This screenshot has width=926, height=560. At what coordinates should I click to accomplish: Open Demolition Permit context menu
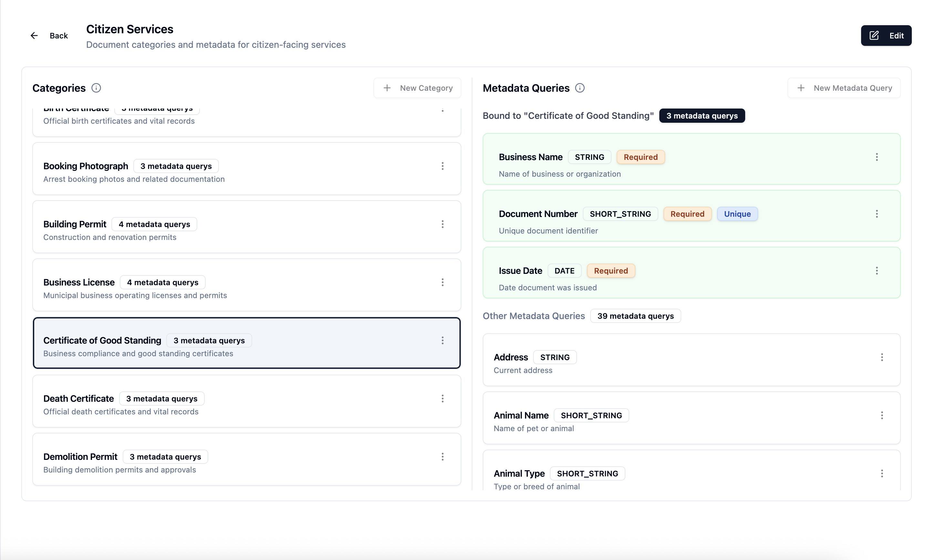point(443,457)
